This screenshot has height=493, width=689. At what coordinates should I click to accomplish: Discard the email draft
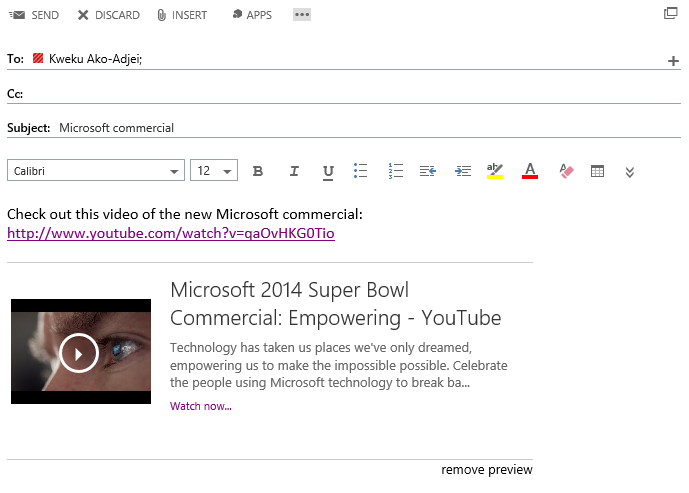(x=108, y=15)
